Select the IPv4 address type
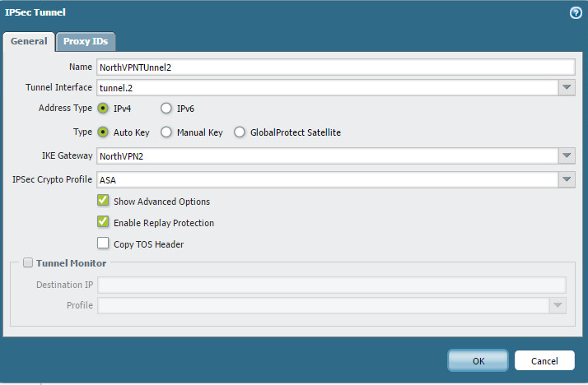The height and width of the screenshot is (385, 588). (x=104, y=108)
